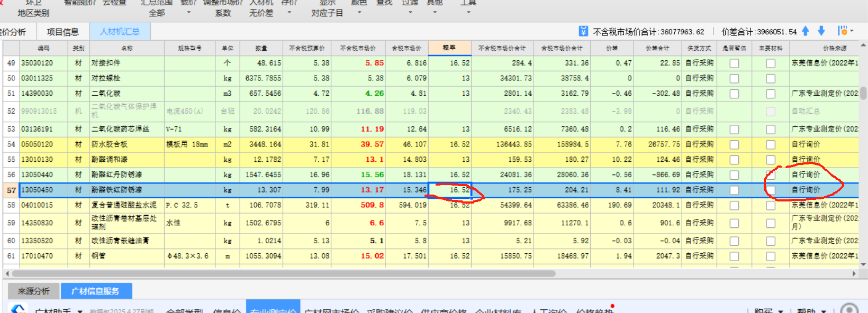868x313 pixels.
Task: Move down with the blue down arrow
Action: [x=821, y=31]
